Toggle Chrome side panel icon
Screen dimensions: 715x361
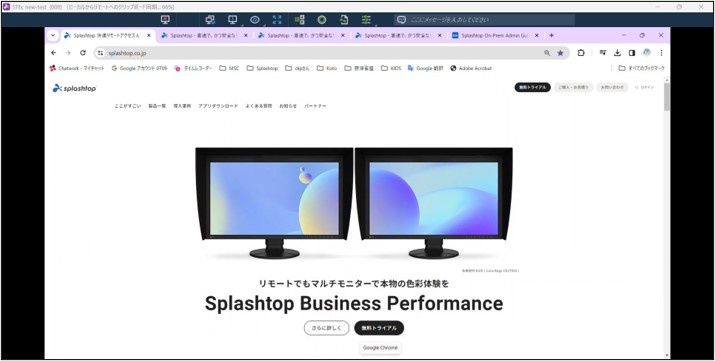632,53
